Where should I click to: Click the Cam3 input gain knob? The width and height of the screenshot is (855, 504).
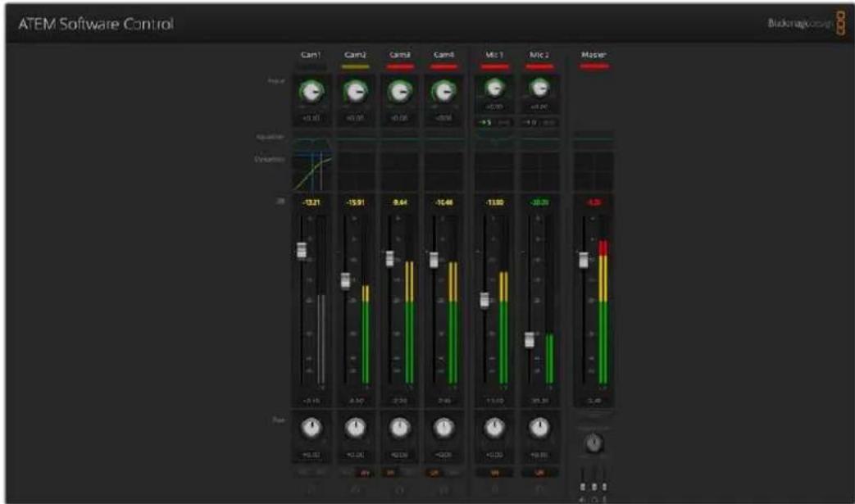[400, 92]
